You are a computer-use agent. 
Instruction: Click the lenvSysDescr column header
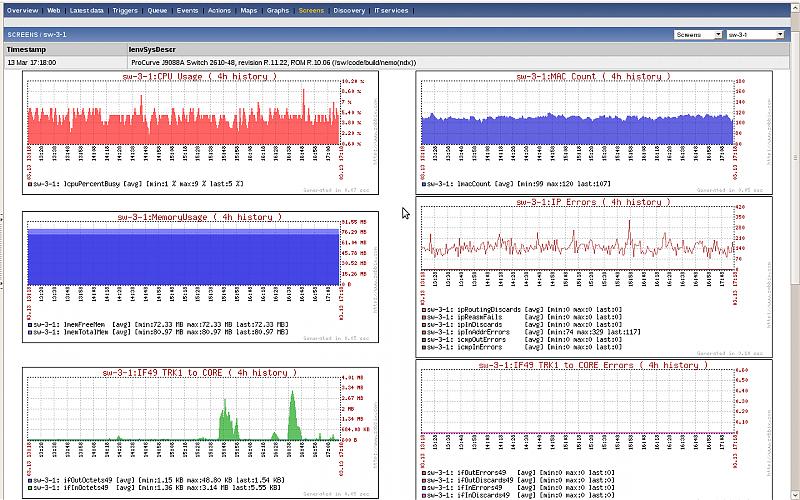(152, 48)
